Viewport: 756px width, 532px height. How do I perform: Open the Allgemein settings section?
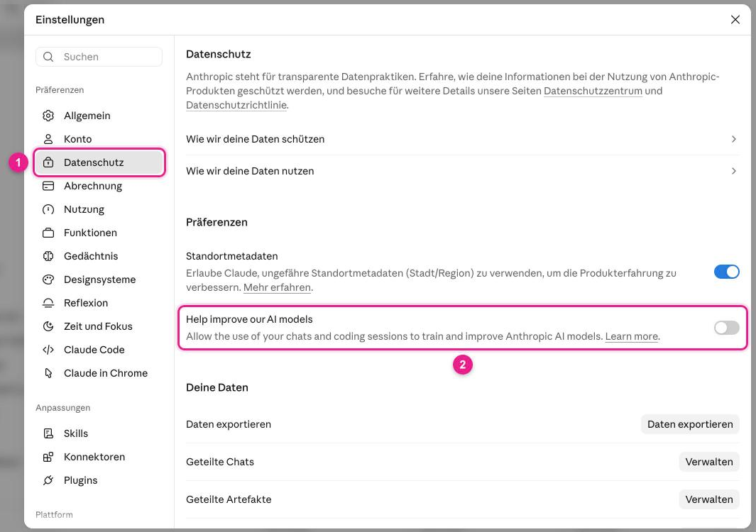click(99, 116)
